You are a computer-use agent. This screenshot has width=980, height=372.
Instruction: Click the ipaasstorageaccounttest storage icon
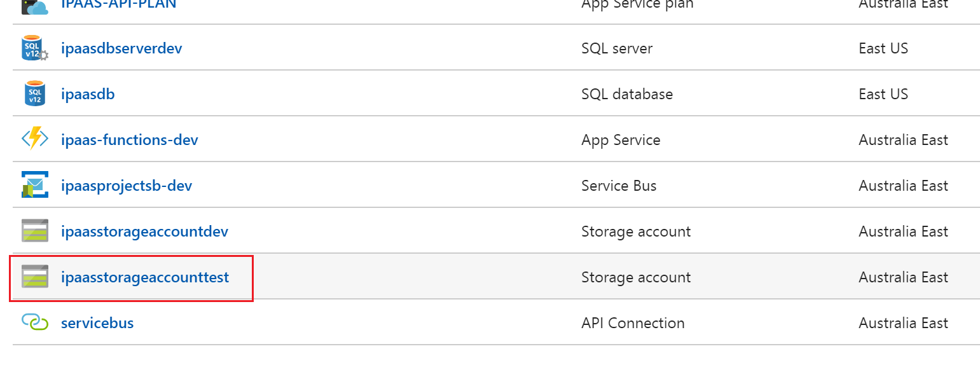(x=34, y=277)
